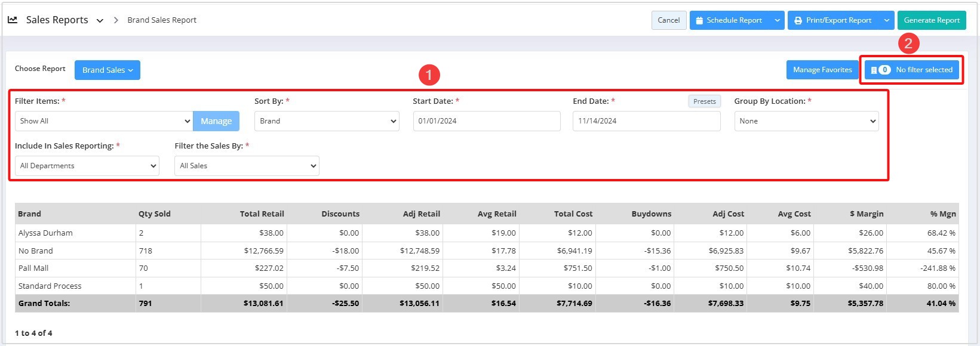Click the Generate Report button
Viewport: 980px width, 346px height.
932,20
